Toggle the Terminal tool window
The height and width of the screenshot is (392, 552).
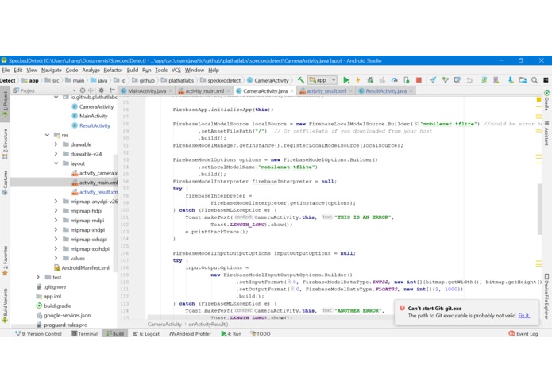(x=84, y=333)
